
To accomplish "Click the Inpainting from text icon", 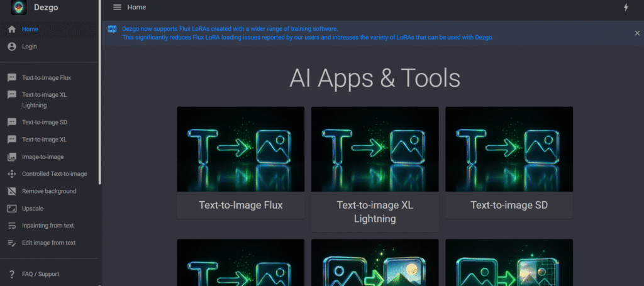I will (12, 226).
